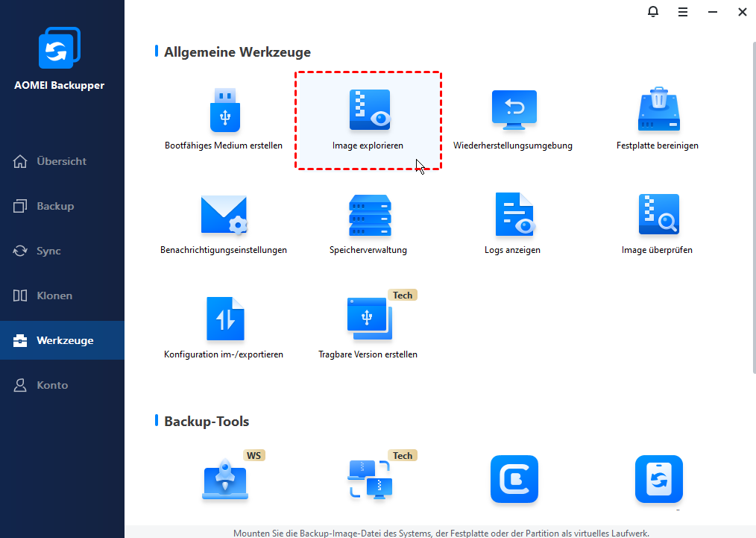Navigate to Klonen in the sidebar

tap(62, 295)
